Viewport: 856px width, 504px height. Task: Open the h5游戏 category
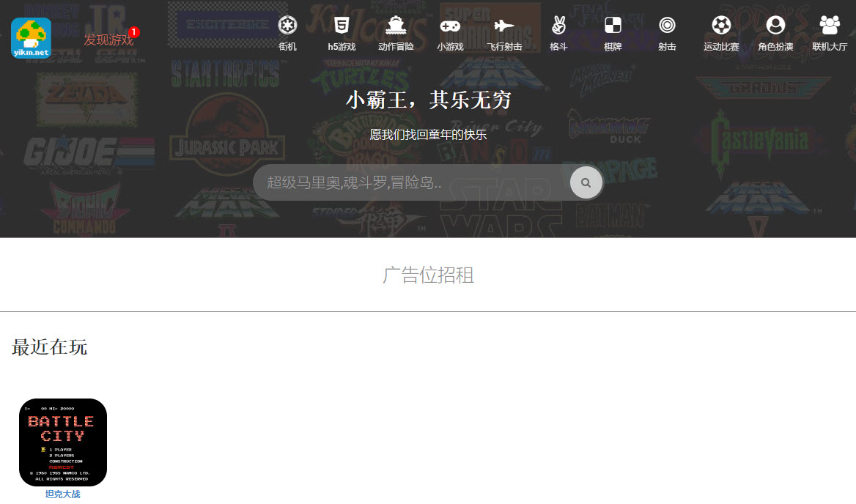click(341, 31)
